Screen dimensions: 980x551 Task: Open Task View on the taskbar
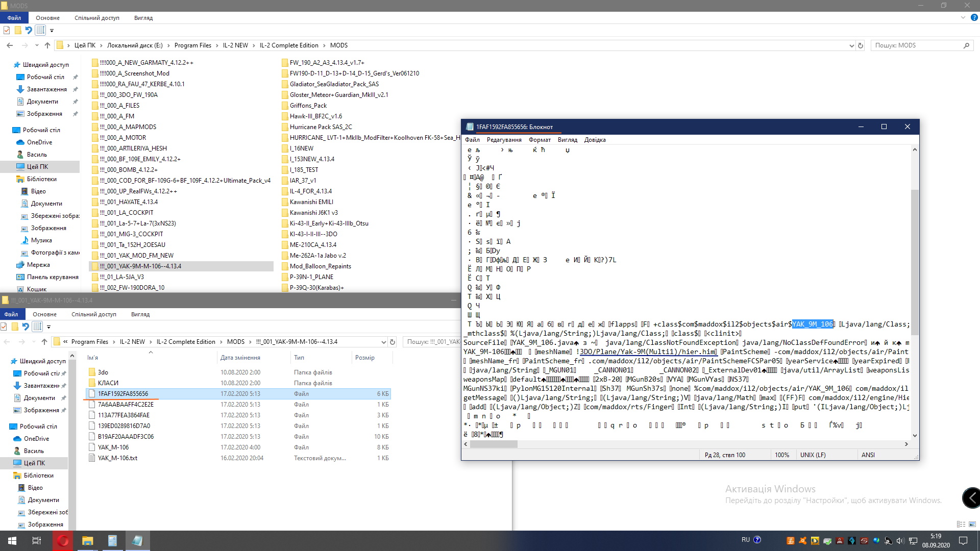point(37,541)
